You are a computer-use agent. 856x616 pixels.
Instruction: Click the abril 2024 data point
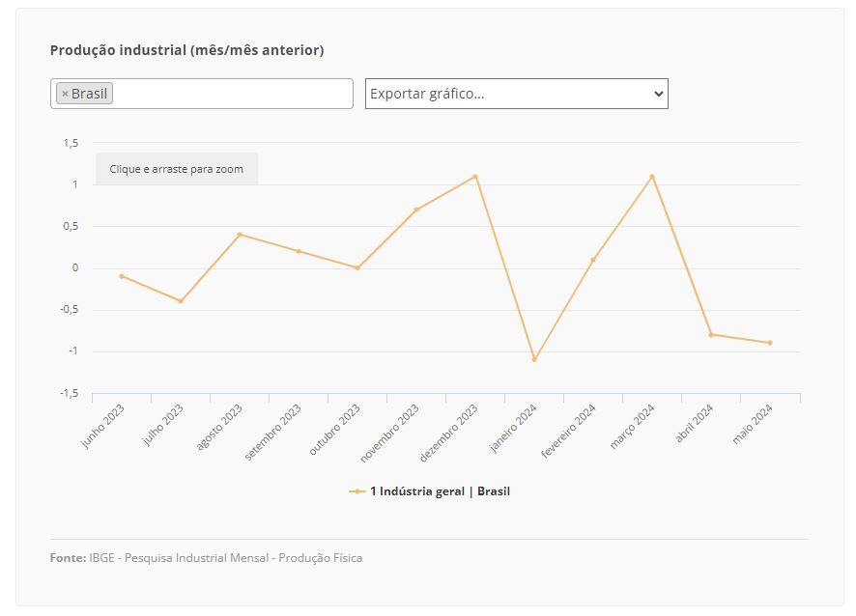711,335
